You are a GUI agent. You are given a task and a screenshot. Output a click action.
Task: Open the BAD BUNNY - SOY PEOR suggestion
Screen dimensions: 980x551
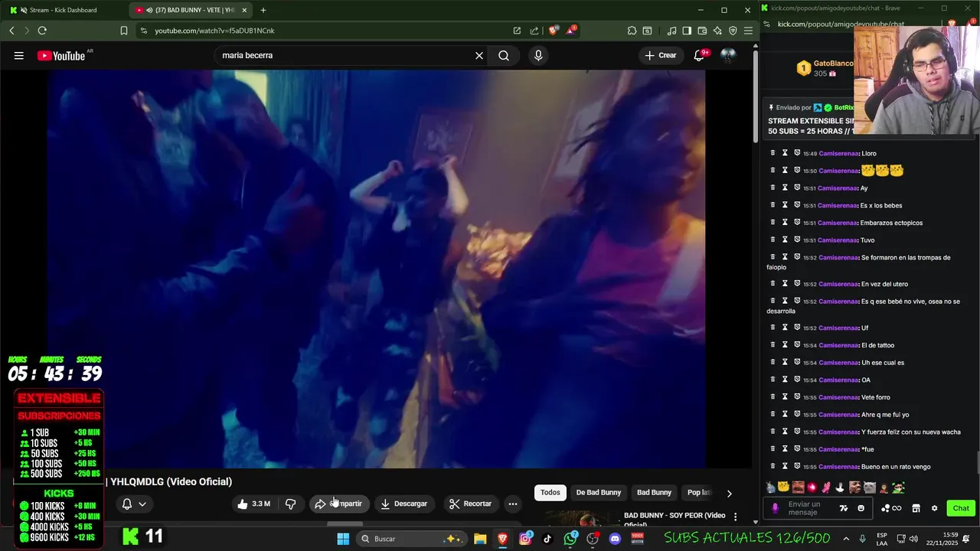[x=675, y=519]
